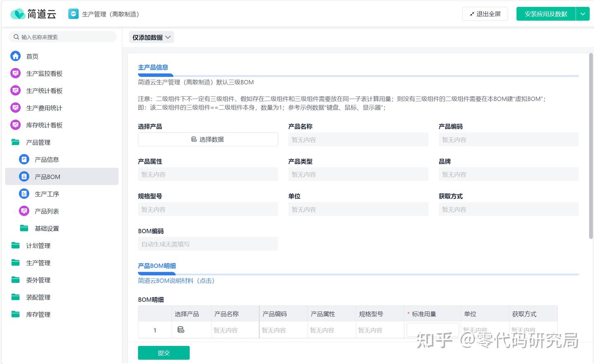Open 产品列表 report icon
The width and height of the screenshot is (594, 364).
click(24, 211)
